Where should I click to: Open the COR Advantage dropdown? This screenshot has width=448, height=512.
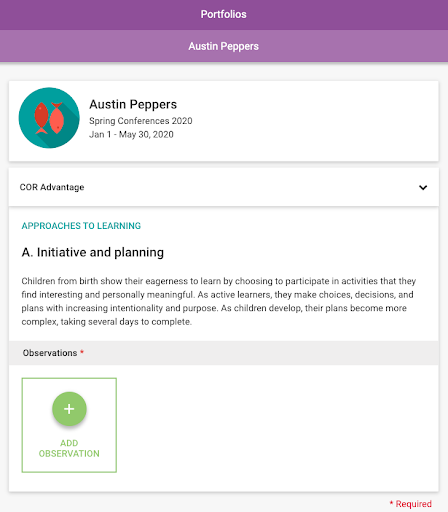click(x=224, y=187)
